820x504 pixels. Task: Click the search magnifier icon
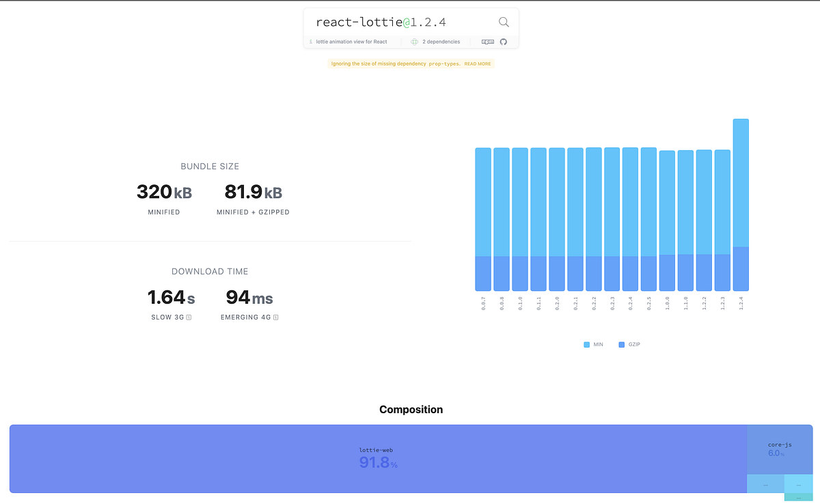pos(504,22)
